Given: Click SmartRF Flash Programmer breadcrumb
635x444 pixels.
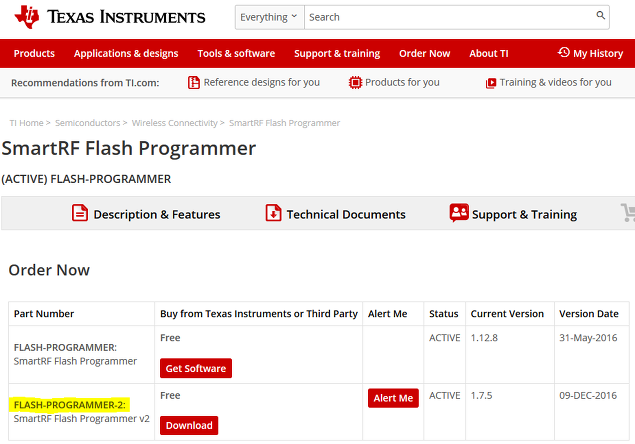Looking at the screenshot, I should pyautogui.click(x=284, y=123).
